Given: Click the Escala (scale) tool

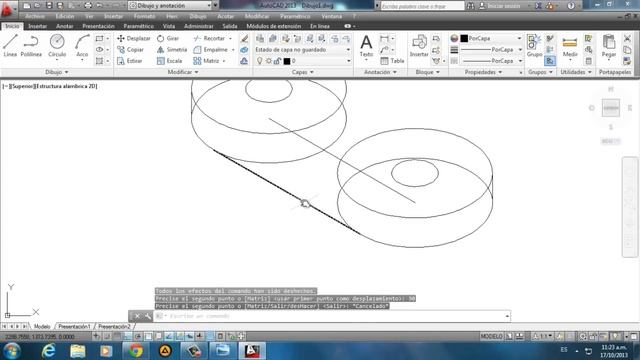Looking at the screenshot, I should point(169,61).
